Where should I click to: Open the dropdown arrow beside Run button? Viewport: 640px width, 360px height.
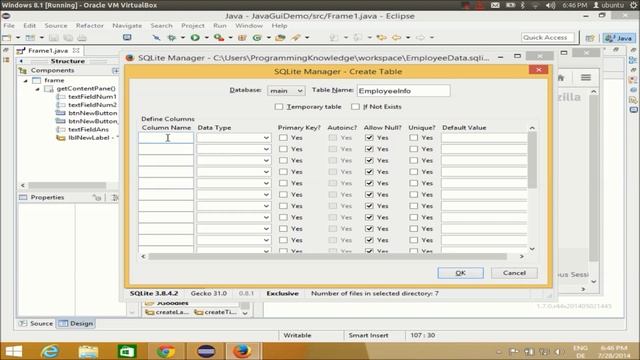point(207,38)
